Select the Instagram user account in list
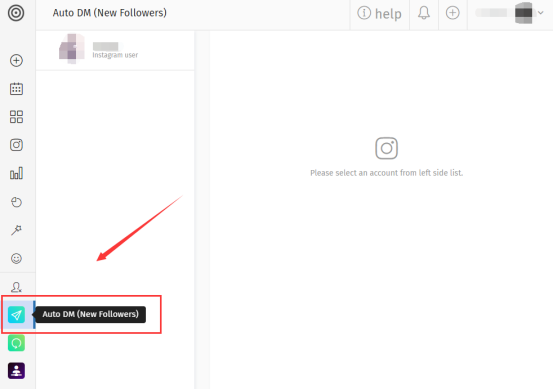 tap(115, 50)
